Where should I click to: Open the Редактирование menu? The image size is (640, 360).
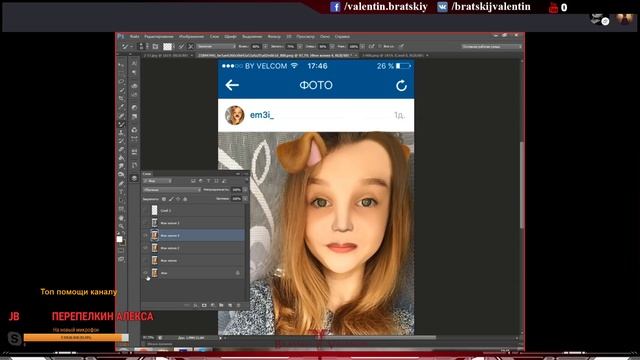[x=159, y=36]
